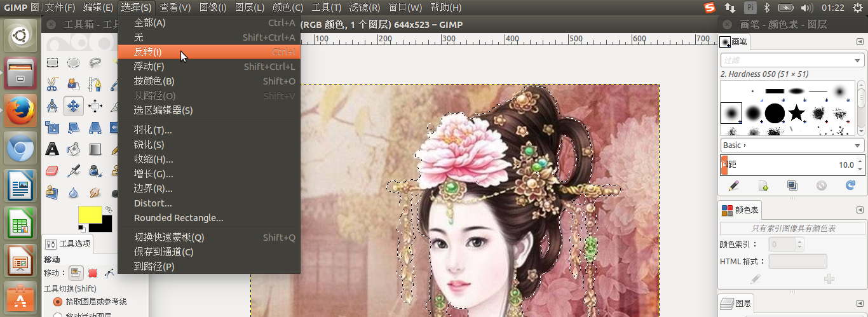
Task: Set Move tool to affect selection
Action: pos(93,273)
